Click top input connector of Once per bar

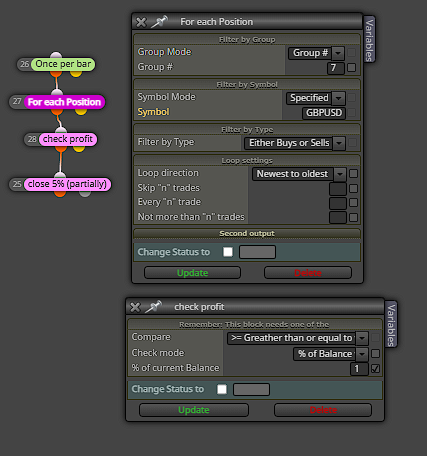56,55
